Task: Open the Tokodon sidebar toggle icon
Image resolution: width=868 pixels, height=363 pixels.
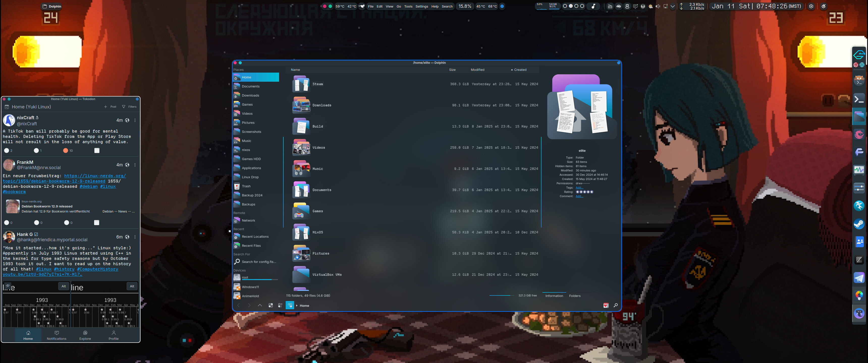Action: [x=7, y=107]
